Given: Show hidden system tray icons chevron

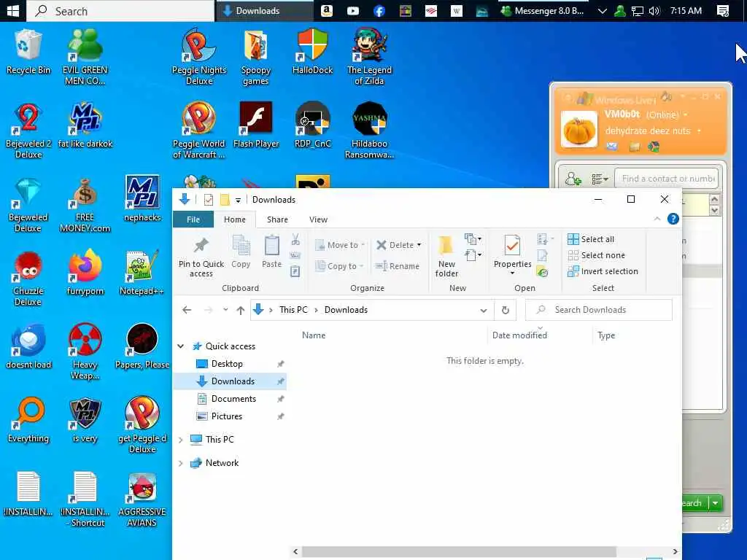Looking at the screenshot, I should point(602,10).
